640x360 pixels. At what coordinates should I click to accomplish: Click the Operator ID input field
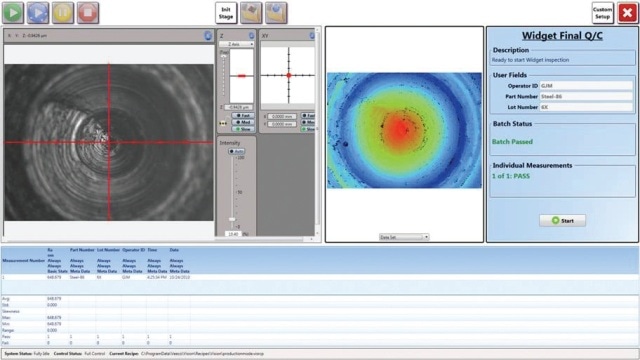(x=586, y=86)
